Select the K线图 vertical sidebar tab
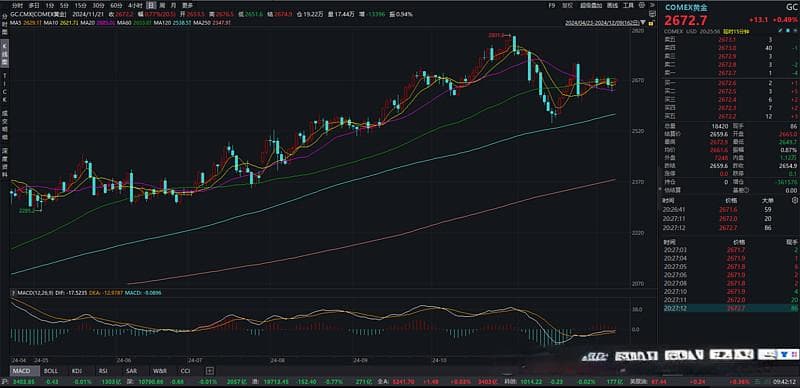 [x=5, y=54]
